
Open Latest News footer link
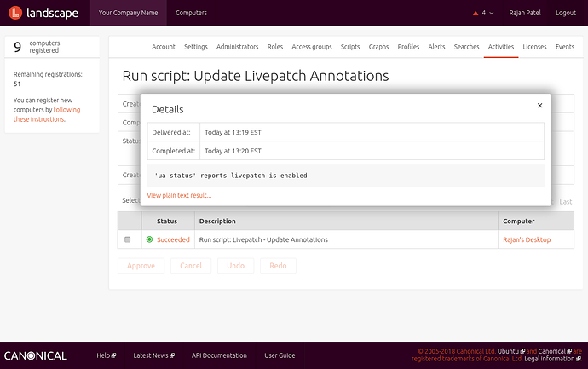pos(153,355)
